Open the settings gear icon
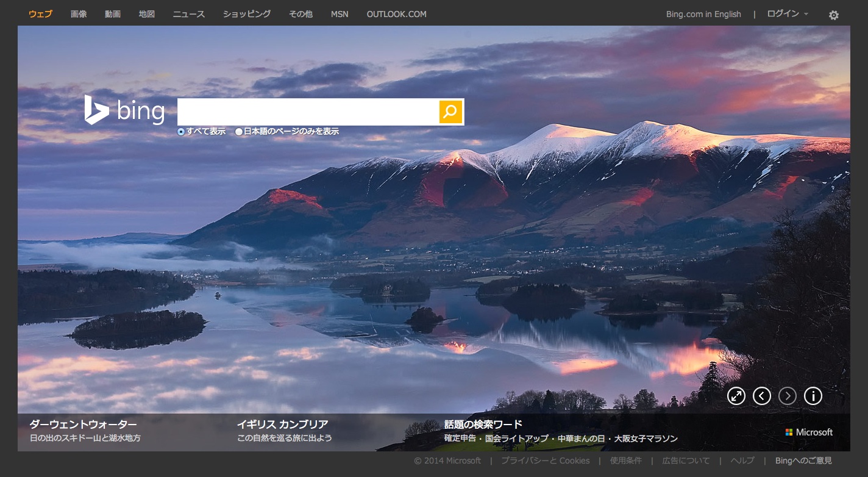Viewport: 868px width, 477px height. pyautogui.click(x=833, y=15)
